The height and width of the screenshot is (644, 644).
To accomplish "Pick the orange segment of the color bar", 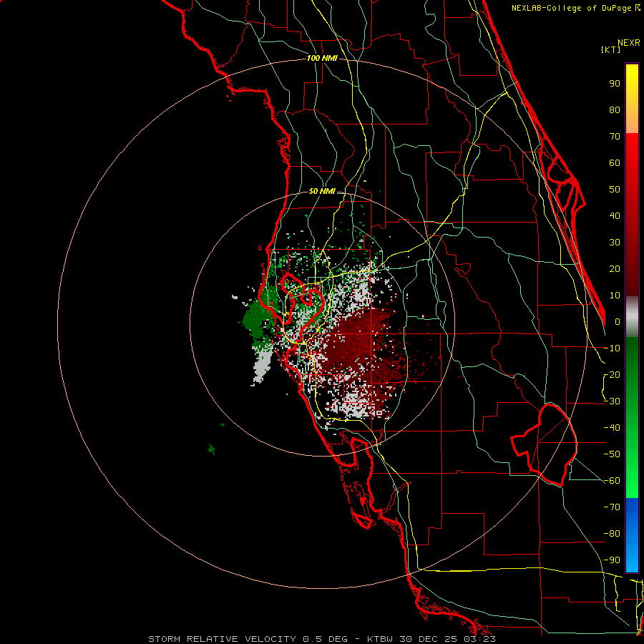I will 632,121.
